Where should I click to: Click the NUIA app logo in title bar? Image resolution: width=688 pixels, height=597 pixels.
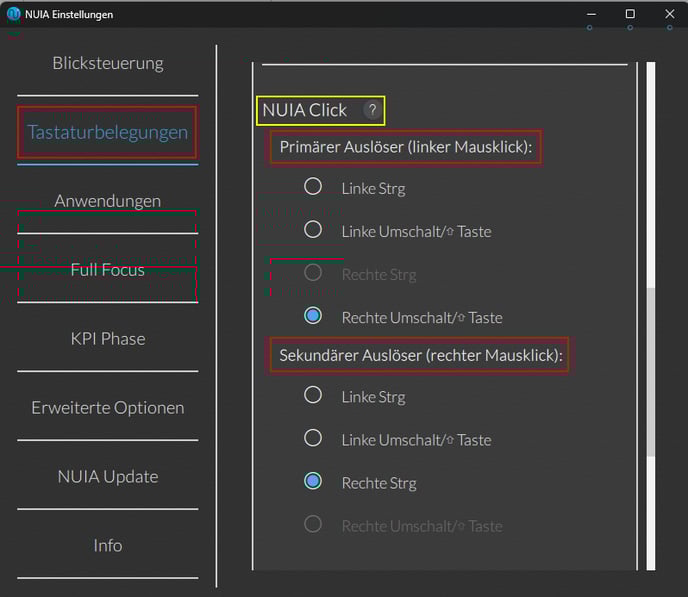pos(14,14)
